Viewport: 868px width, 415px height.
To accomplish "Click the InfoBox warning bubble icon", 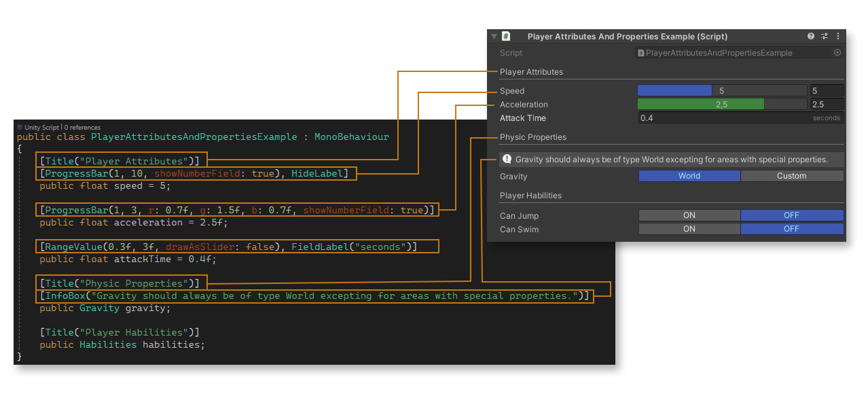I will 507,160.
